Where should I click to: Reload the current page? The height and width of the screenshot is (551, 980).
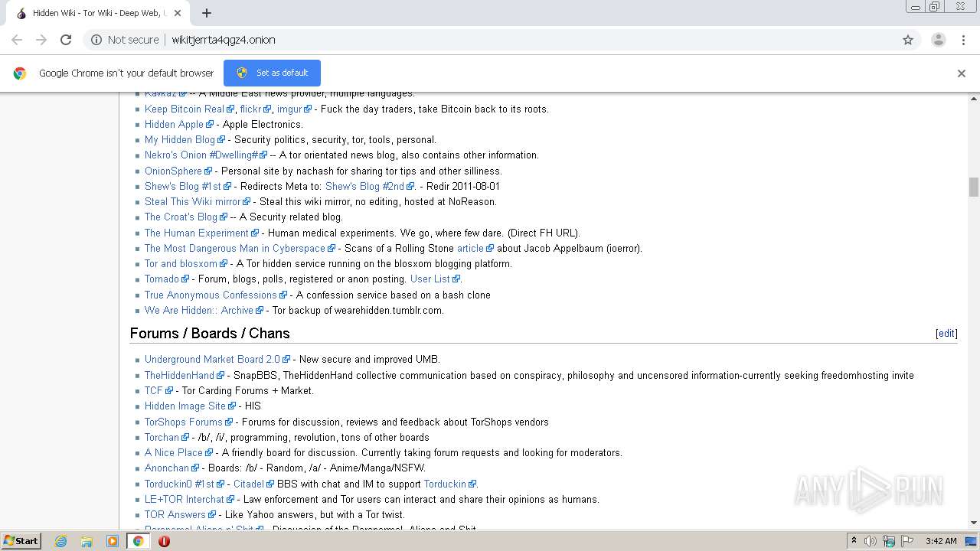click(x=66, y=40)
